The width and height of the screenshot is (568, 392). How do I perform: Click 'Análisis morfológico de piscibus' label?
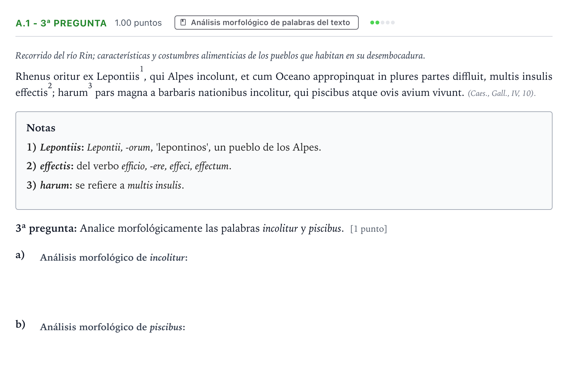click(113, 327)
